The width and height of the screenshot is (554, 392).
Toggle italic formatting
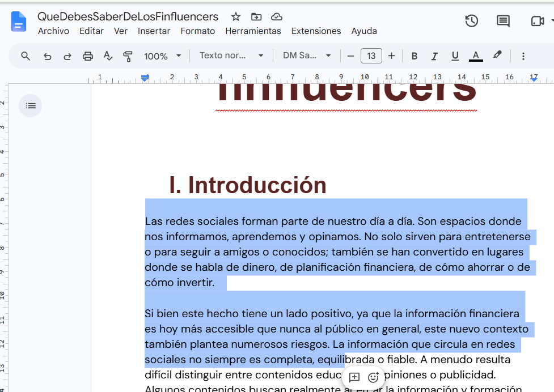coord(434,56)
